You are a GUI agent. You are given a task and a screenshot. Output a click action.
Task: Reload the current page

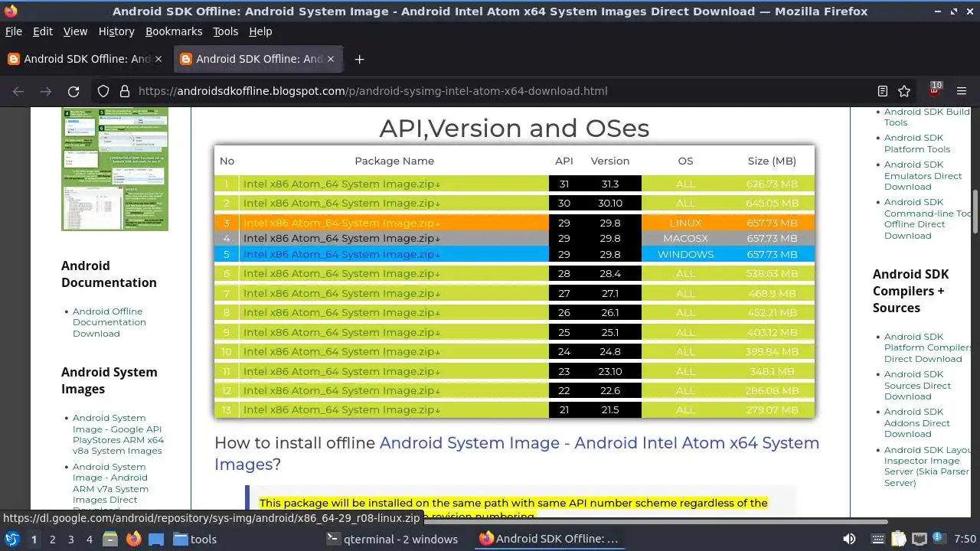coord(73,91)
